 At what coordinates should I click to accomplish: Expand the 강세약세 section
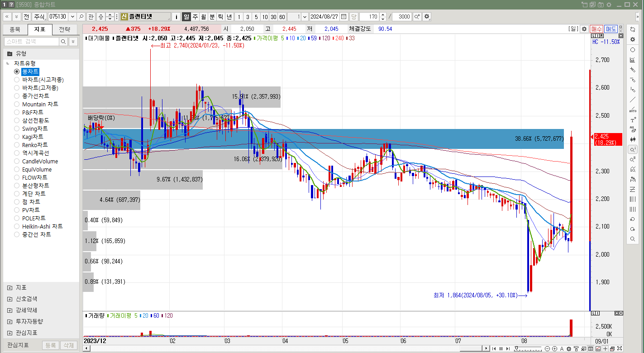click(10, 310)
